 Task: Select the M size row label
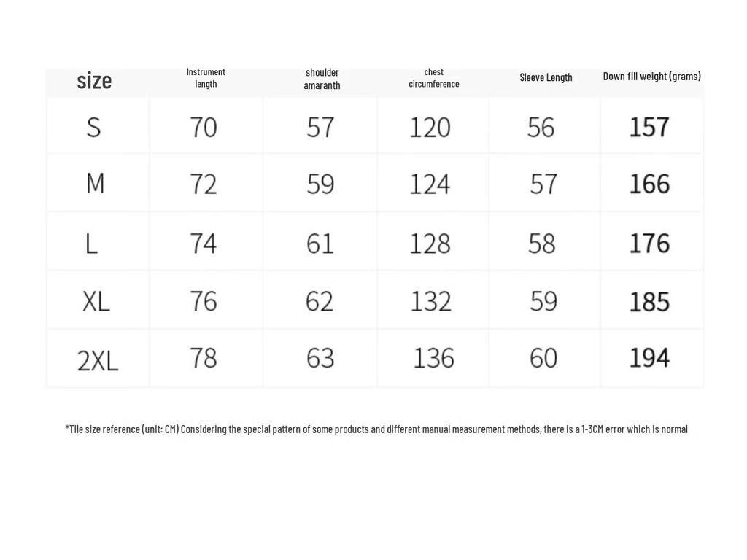pos(95,183)
